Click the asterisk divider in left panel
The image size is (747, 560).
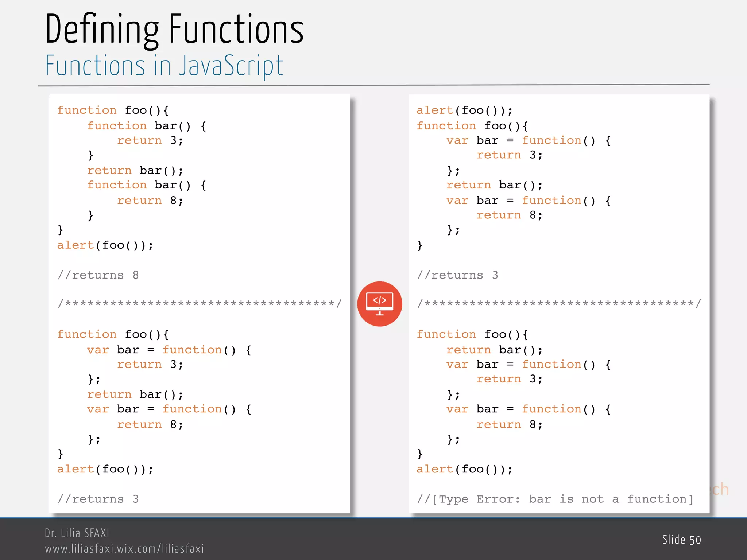200,303
